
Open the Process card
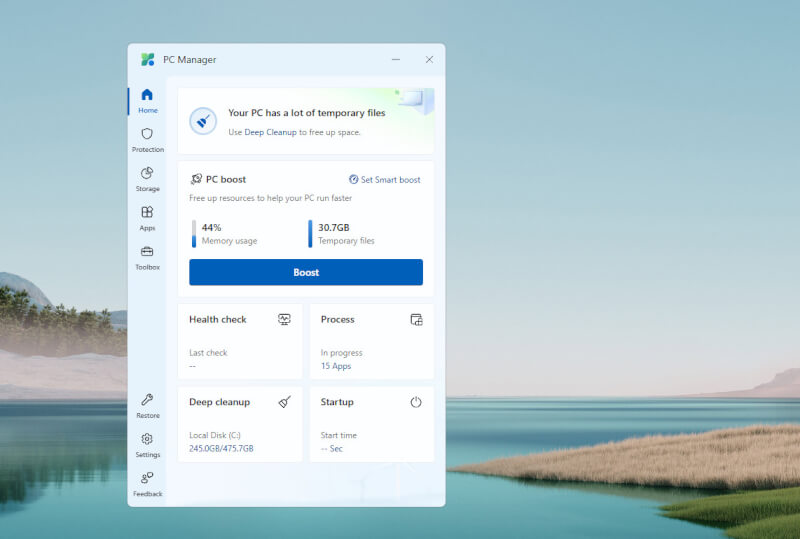(x=371, y=341)
